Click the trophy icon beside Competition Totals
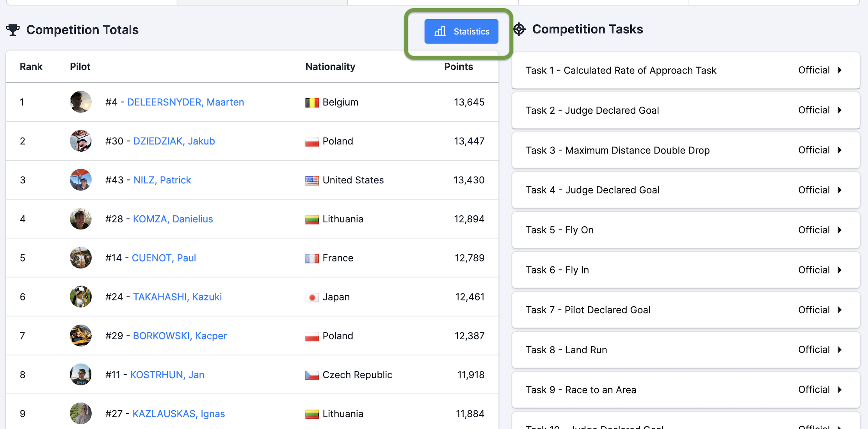 [x=13, y=30]
